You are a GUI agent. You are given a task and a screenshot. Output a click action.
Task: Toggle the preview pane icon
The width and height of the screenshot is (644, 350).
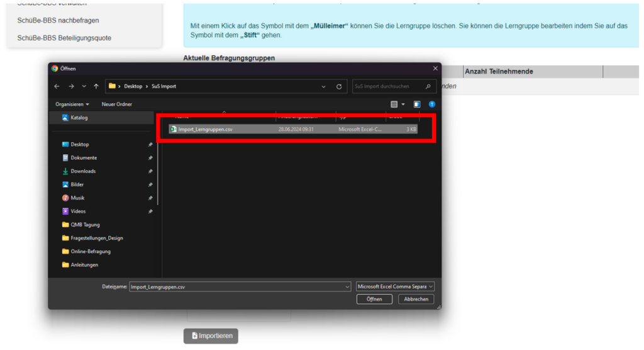click(416, 104)
